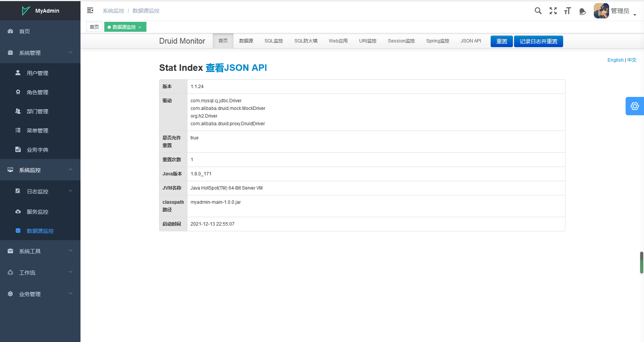Toggle the sidebar collapse hamburger icon
Screen dimensions: 644x342
[90, 10]
